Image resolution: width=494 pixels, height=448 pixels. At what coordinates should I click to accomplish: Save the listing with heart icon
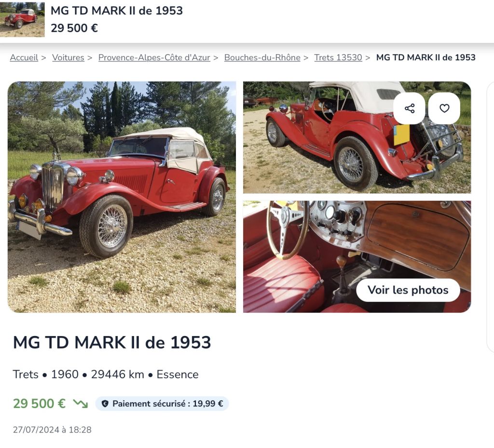[x=444, y=109]
